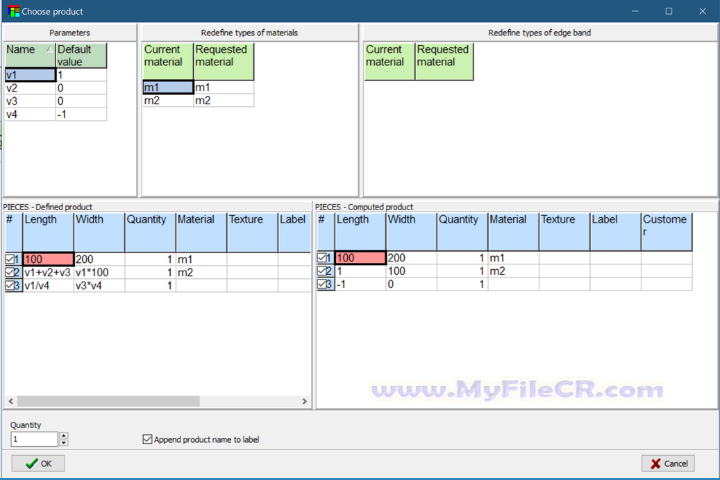Select parameter v1 name cell
The width and height of the screenshot is (720, 480).
(x=30, y=75)
